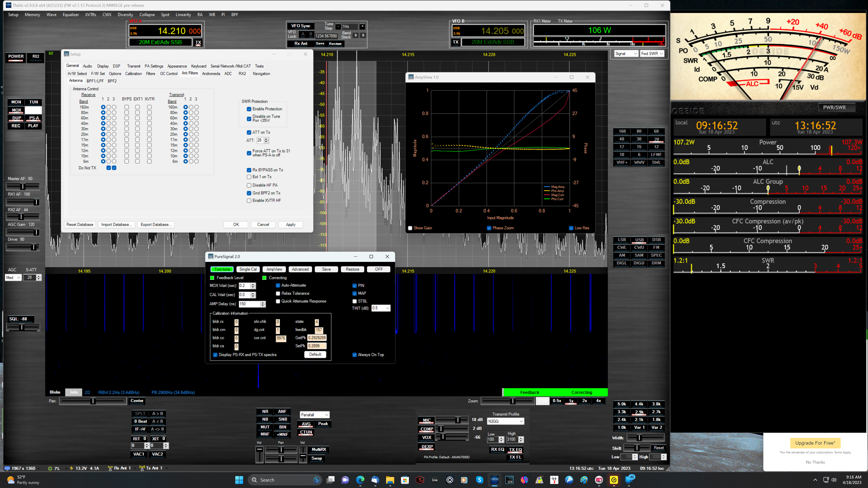Click the 13.2V voltage lightning icon
The height and width of the screenshot is (488, 868).
point(71,468)
